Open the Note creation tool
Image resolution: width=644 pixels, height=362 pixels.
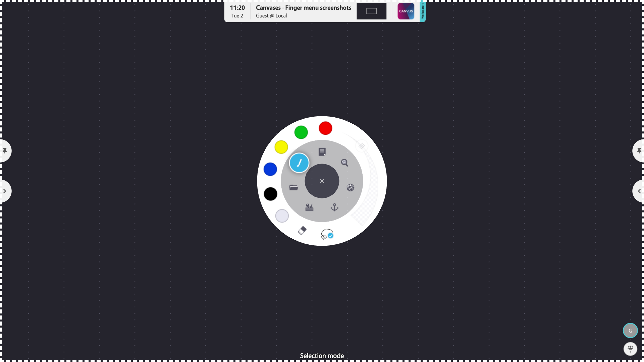click(322, 152)
